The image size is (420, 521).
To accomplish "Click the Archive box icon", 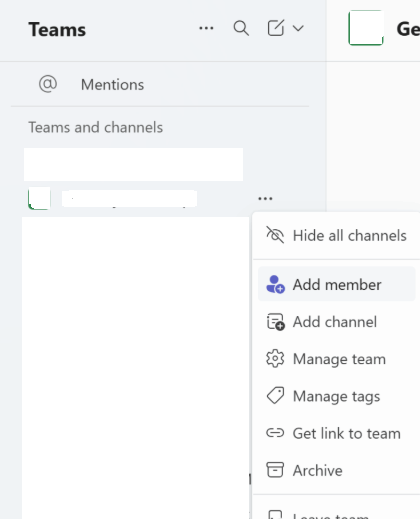I will coord(275,470).
